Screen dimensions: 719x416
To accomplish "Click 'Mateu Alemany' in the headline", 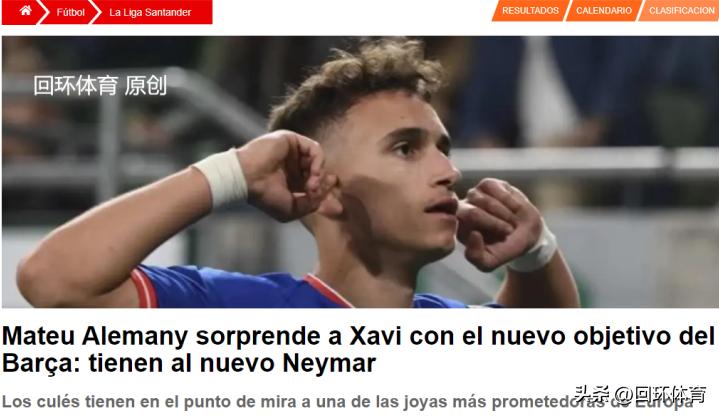I will 95,336.
